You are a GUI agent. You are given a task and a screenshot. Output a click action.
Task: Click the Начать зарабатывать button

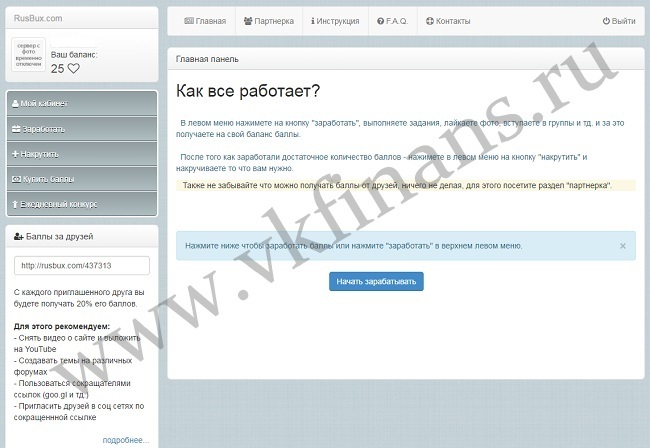pyautogui.click(x=376, y=281)
